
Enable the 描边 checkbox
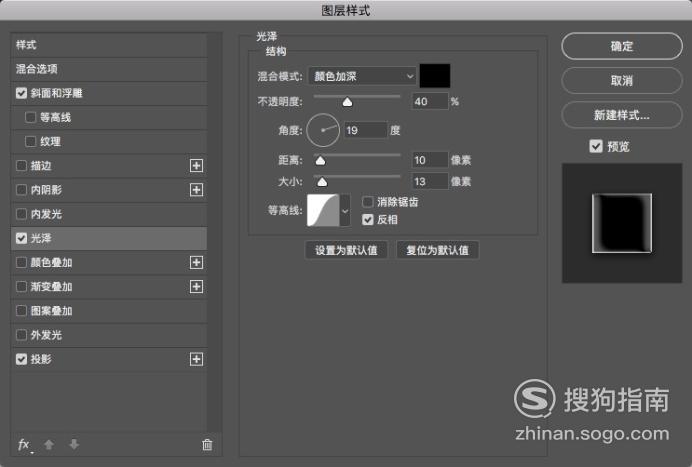point(21,166)
